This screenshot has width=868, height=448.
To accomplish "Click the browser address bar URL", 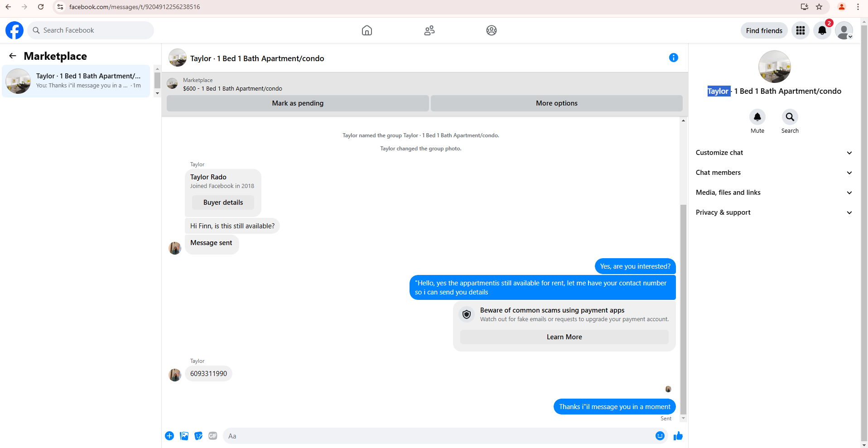I will coord(135,7).
